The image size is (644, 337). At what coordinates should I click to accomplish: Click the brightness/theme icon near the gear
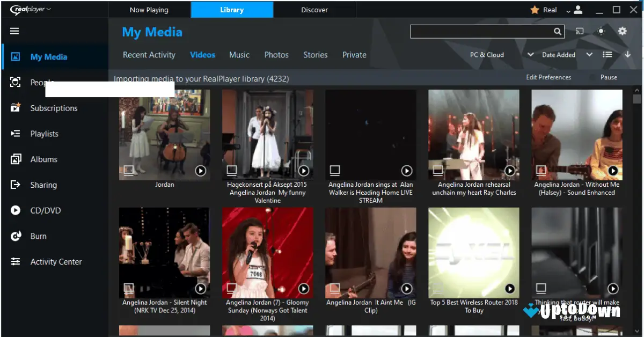[601, 31]
